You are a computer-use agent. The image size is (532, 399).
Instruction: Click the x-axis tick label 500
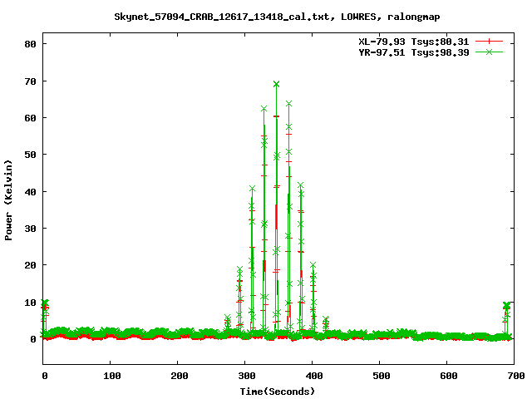[x=381, y=376]
